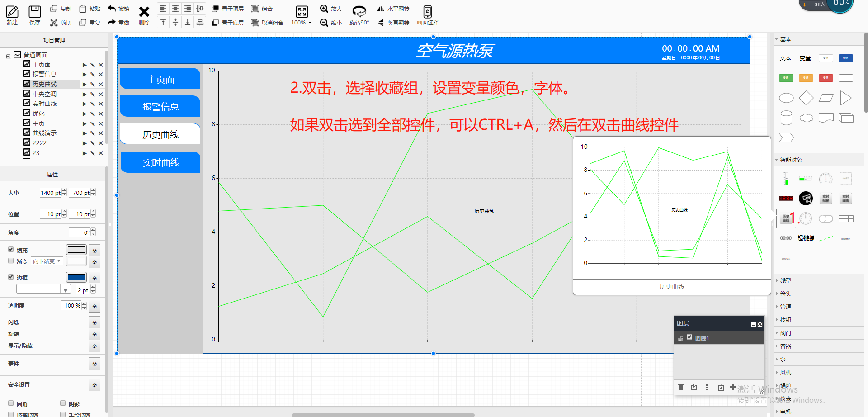
Task: Align selected objects to horizontal center
Action: [x=175, y=9]
